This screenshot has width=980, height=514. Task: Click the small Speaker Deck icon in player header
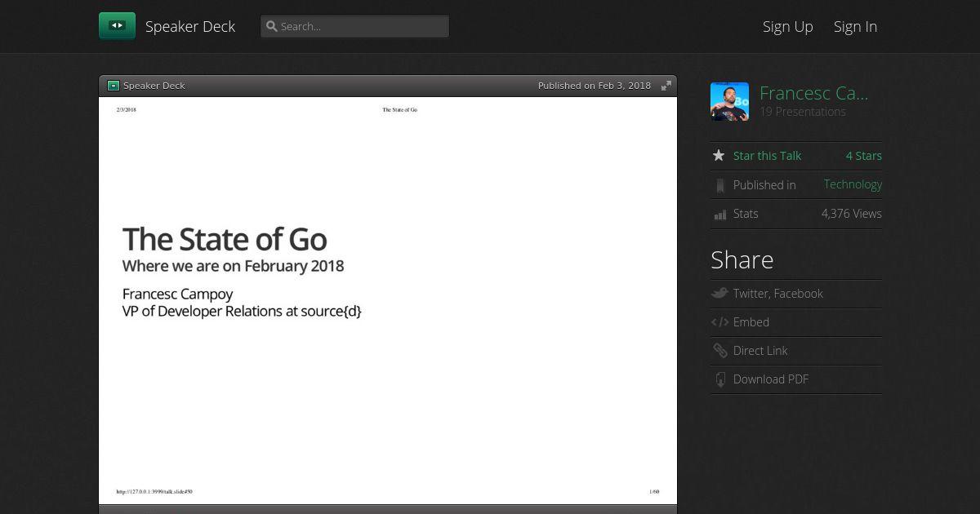pos(114,86)
